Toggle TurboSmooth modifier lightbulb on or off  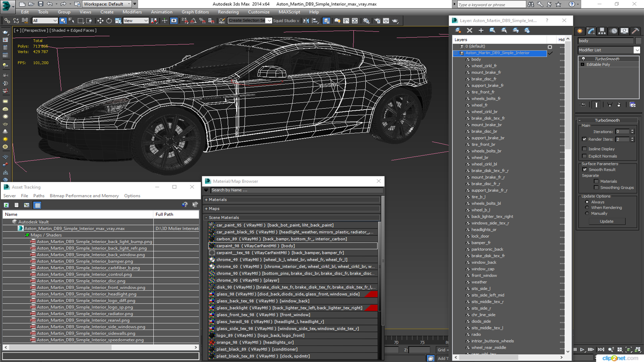tap(583, 59)
